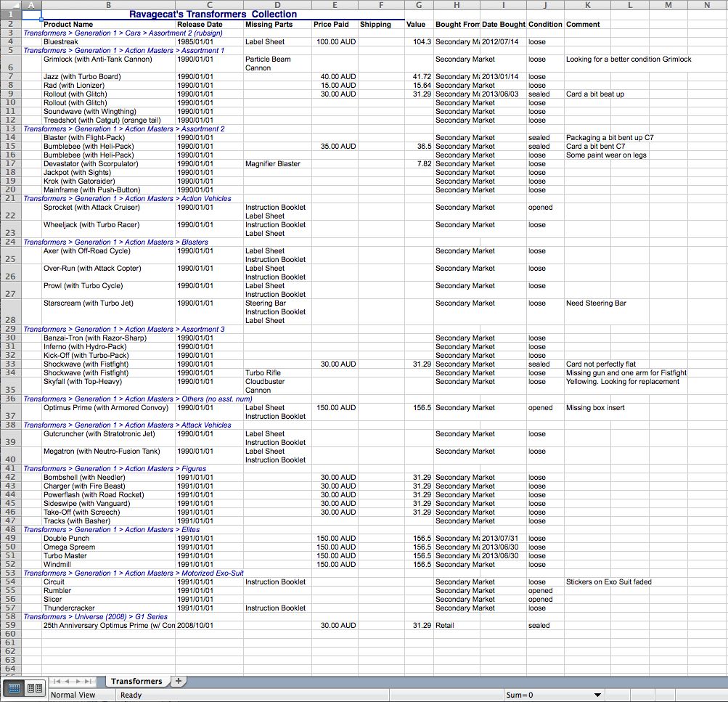The height and width of the screenshot is (702, 728).
Task: Jump to last sheet with navigation arrow
Action: coord(88,681)
